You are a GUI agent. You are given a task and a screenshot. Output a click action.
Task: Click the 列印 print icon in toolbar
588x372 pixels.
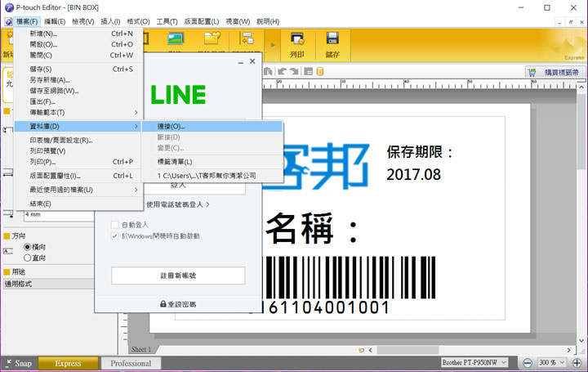coord(297,39)
